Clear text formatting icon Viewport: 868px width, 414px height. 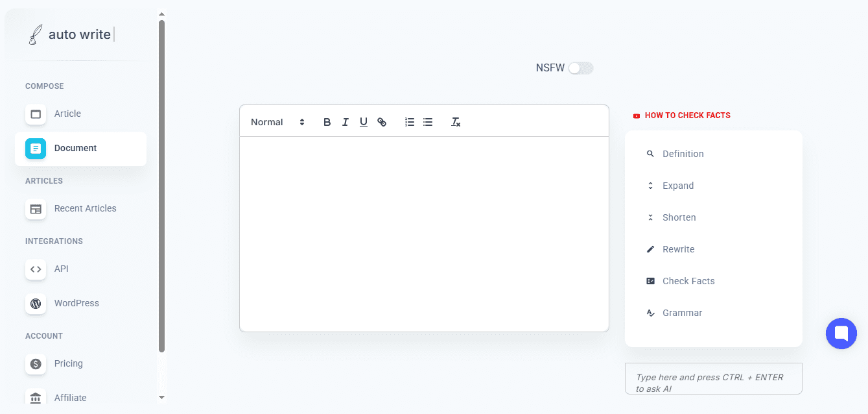point(456,122)
